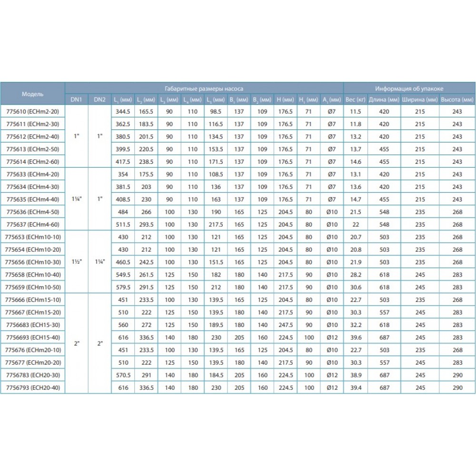This screenshot has width=476, height=476.
Task: Click the L1 (мм) column header
Action: tap(123, 99)
